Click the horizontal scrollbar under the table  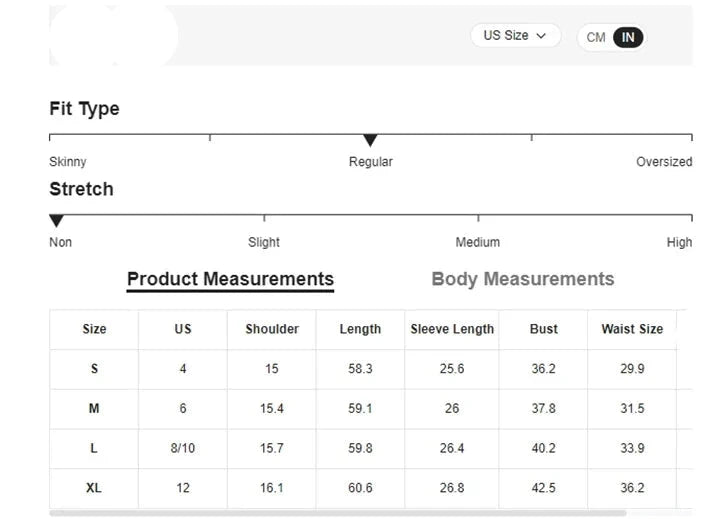338,513
